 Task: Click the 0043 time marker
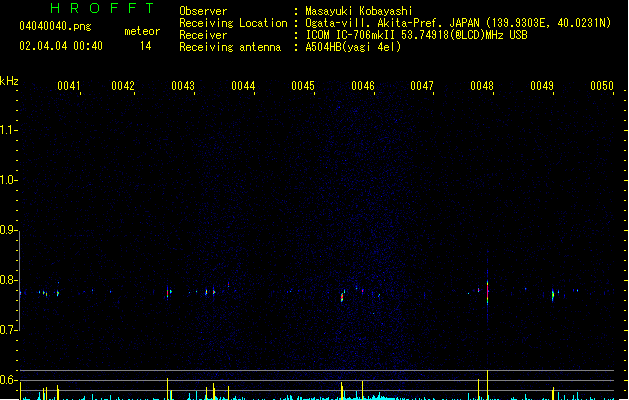183,86
